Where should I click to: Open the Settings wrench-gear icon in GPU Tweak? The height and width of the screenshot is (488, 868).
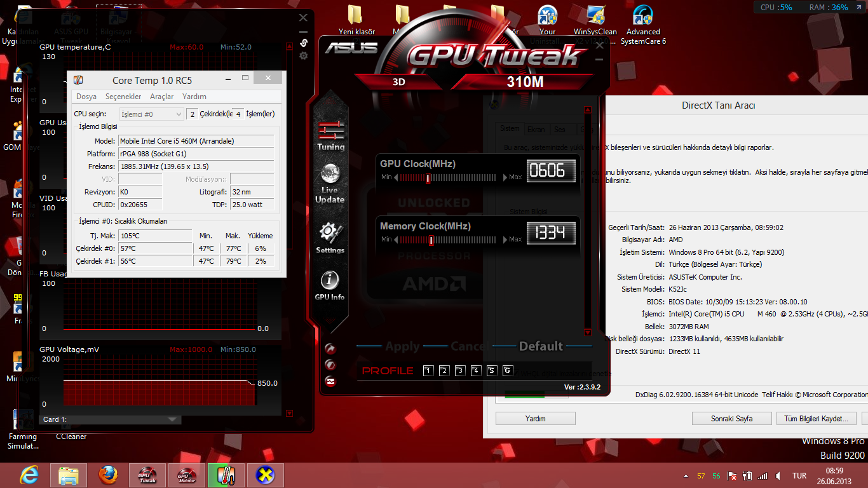pos(330,238)
